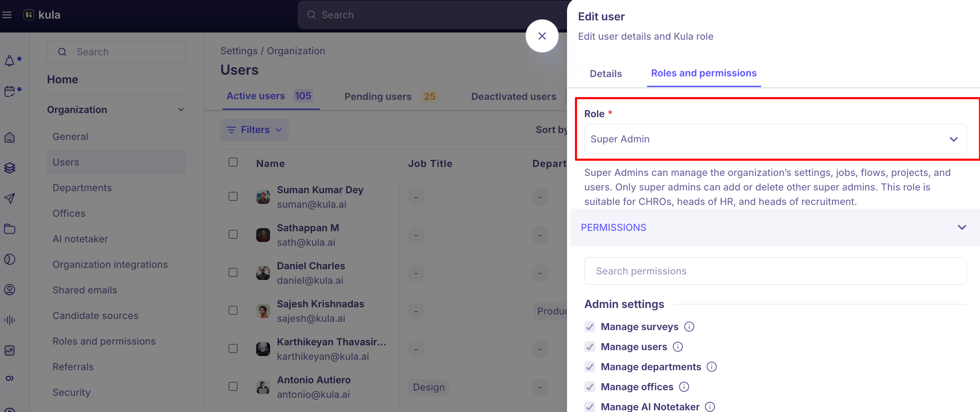Screen dimensions: 980x412
Task: Toggle the select-all users checkbox
Action: (233, 162)
